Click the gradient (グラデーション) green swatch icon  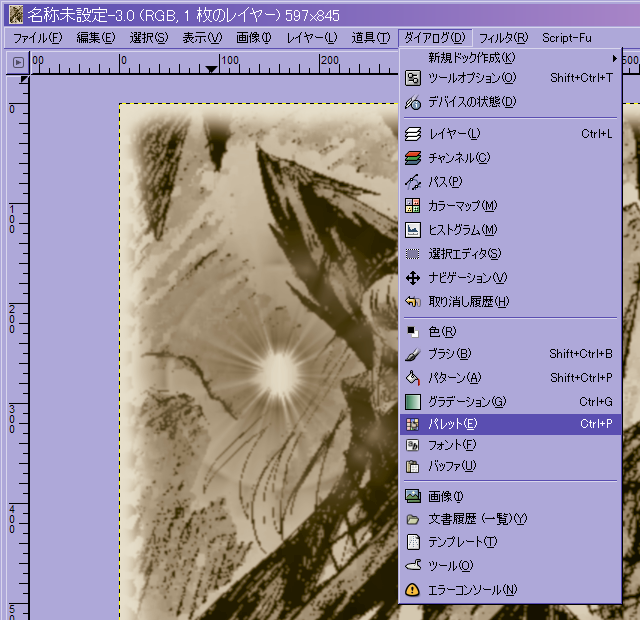pyautogui.click(x=413, y=402)
